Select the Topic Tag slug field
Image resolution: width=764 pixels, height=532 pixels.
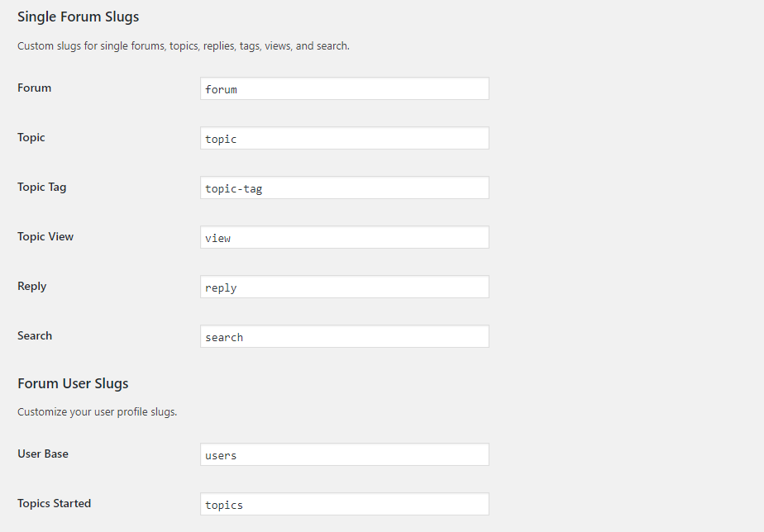344,188
